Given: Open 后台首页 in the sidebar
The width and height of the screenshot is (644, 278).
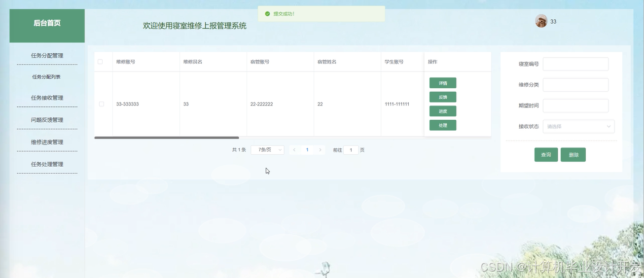Looking at the screenshot, I should (47, 23).
